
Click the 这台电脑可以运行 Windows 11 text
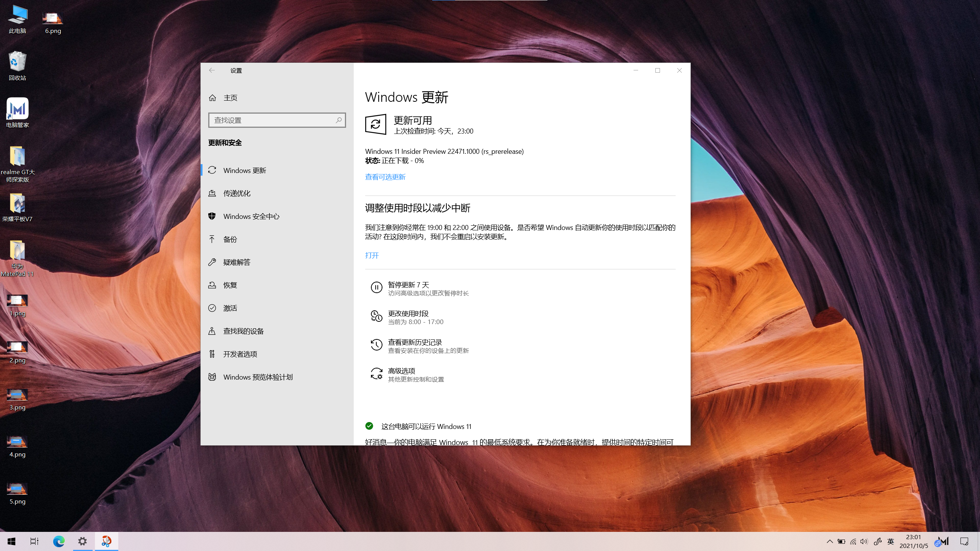pos(426,426)
